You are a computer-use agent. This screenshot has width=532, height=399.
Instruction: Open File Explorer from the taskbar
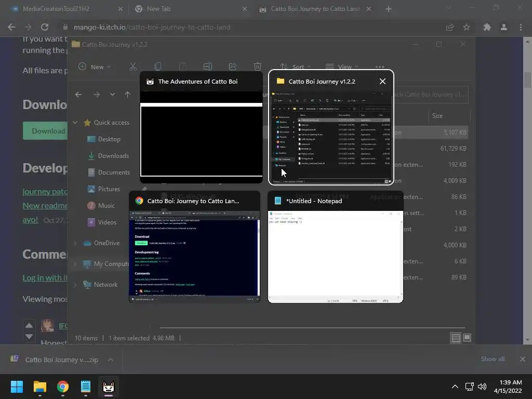pos(39,387)
